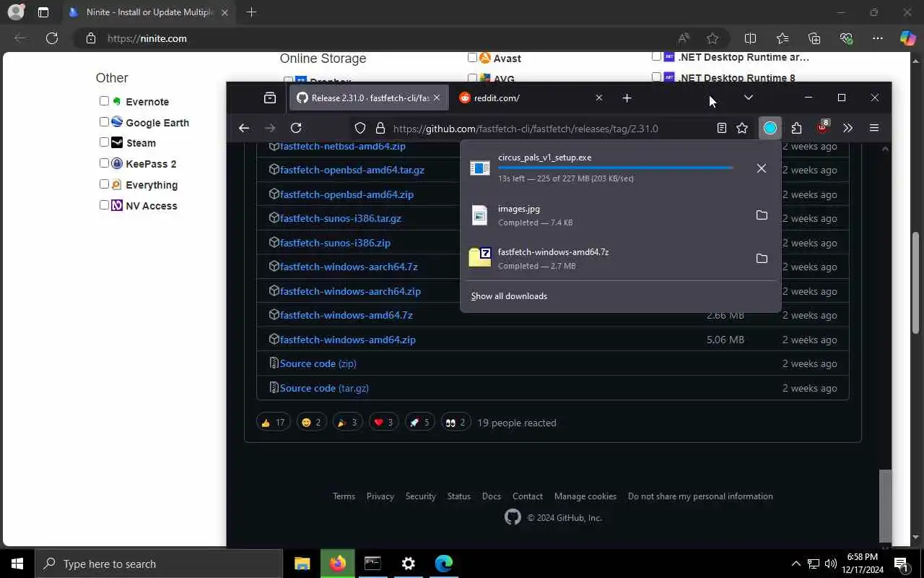Switch to fastfetch Release 2.31.0 tab
924x578 pixels.
click(x=367, y=98)
